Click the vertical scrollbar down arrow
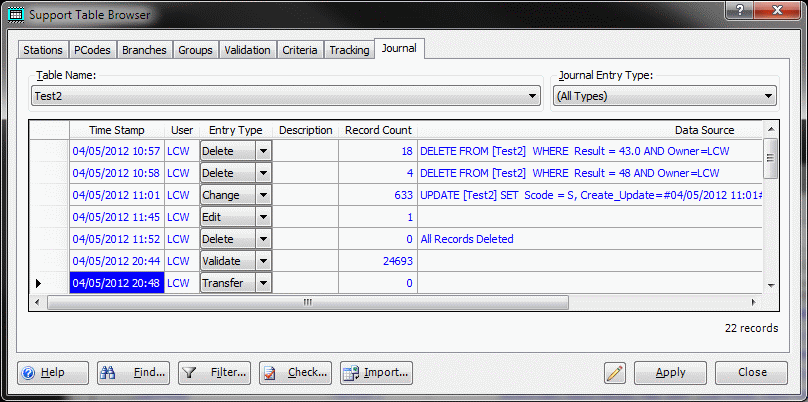 coord(770,285)
